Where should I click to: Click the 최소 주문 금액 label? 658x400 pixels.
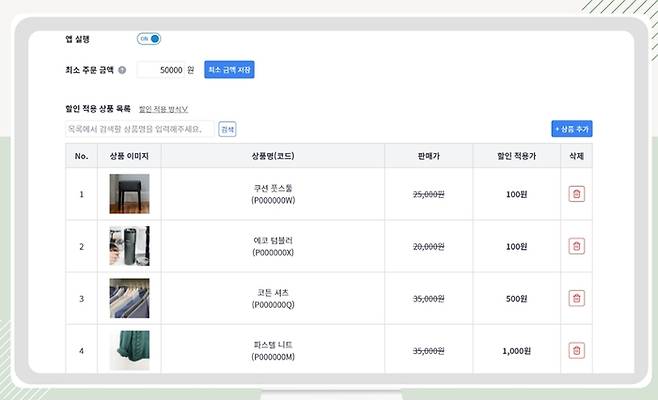click(89, 70)
